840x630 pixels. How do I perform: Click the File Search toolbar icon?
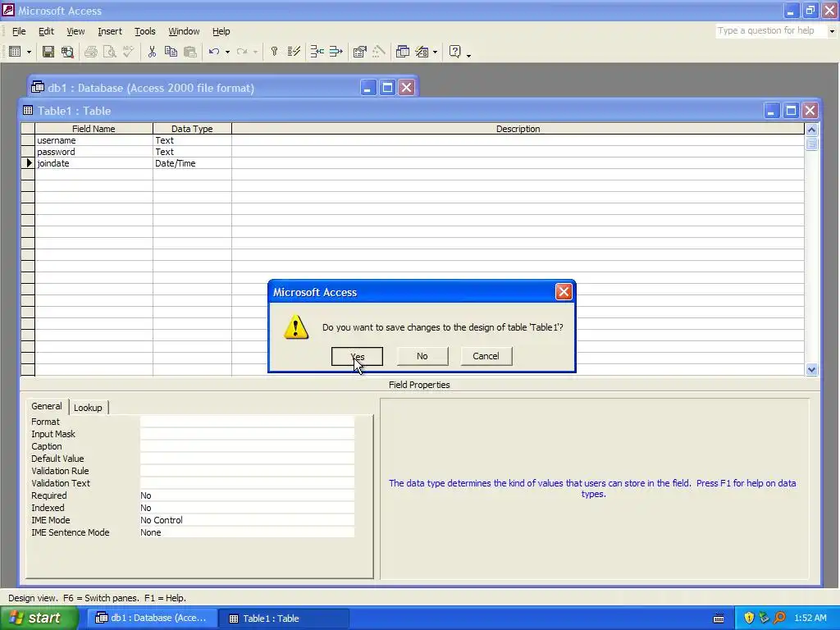click(x=67, y=52)
